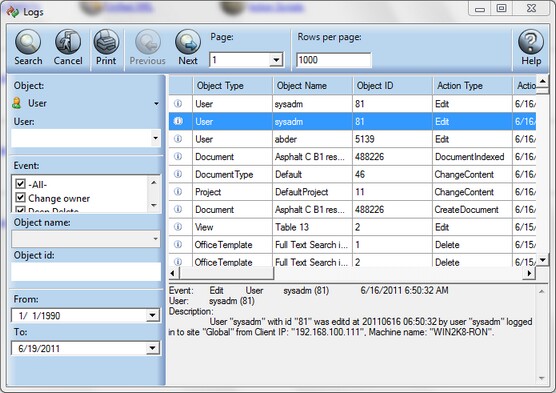Click the Object id input field
The height and width of the screenshot is (393, 556).
click(86, 272)
